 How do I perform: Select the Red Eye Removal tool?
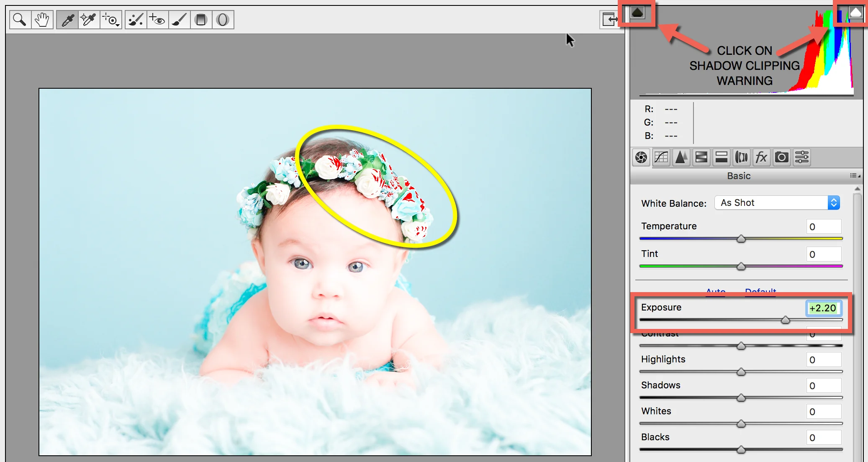pyautogui.click(x=158, y=19)
